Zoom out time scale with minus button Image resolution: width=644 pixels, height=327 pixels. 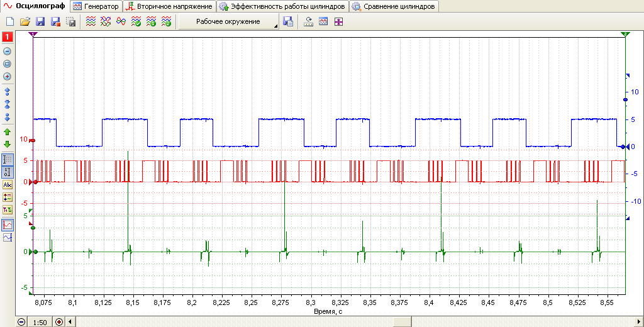(x=21, y=322)
